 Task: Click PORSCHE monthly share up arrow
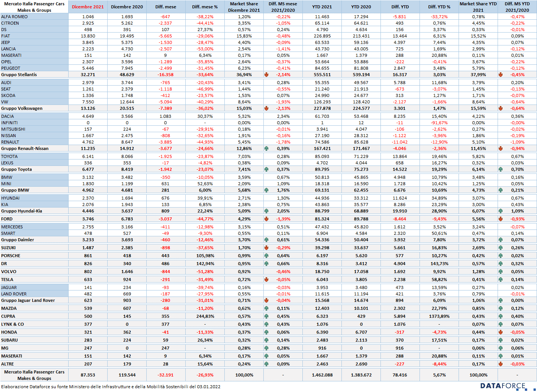coord(266,256)
